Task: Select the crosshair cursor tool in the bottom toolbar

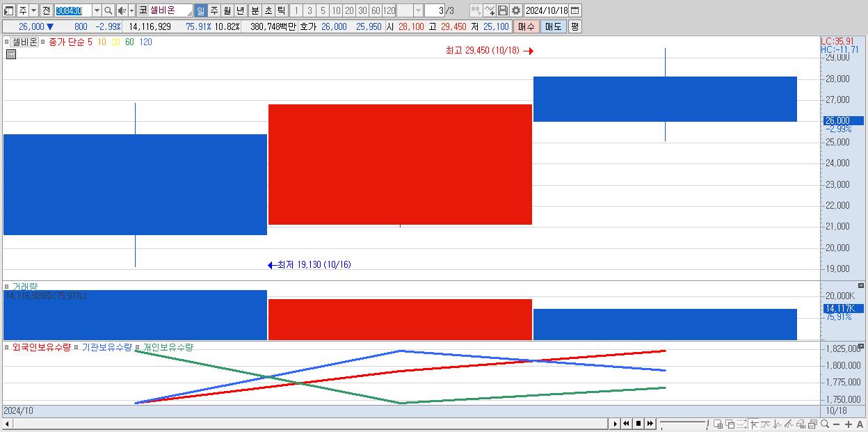Action: click(753, 424)
